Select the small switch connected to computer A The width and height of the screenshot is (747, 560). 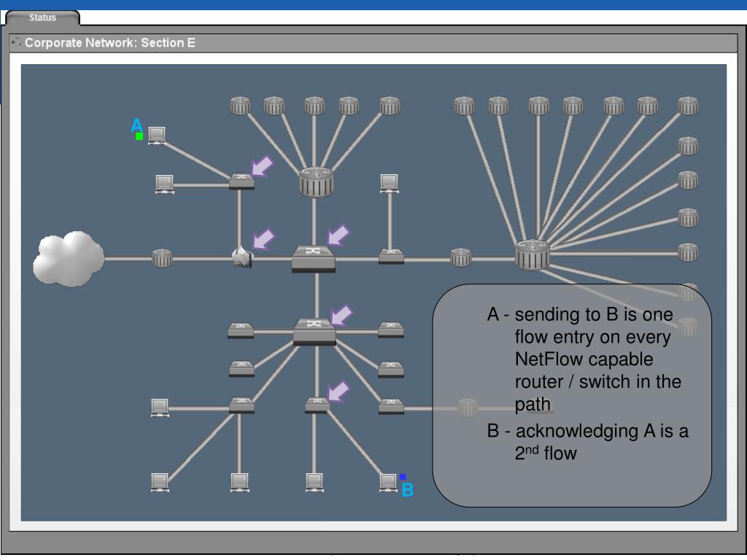coord(241,182)
